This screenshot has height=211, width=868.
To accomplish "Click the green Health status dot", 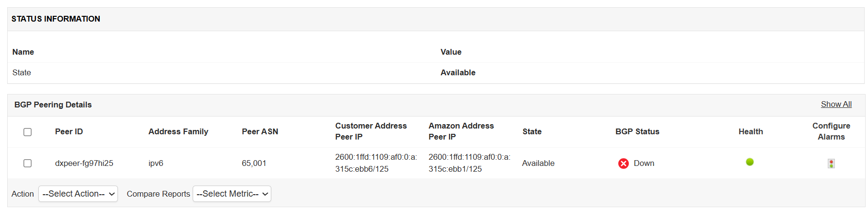I will point(750,162).
